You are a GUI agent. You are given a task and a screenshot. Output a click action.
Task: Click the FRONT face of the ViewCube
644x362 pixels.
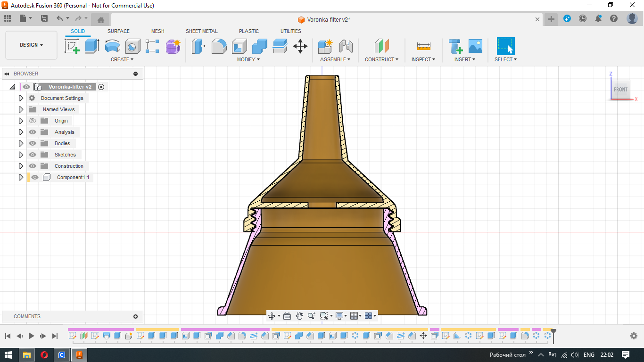pos(620,90)
